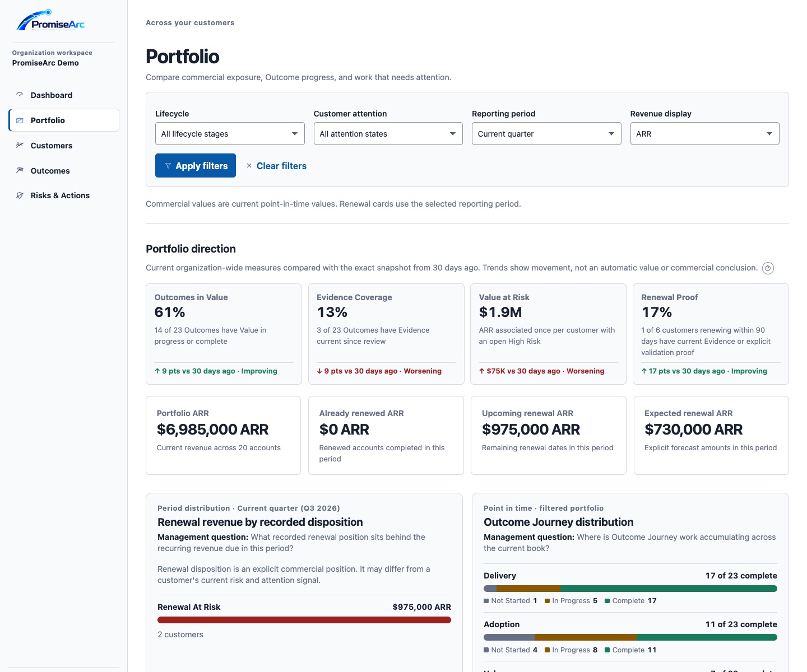Click the Already renewed ARR $0 value
807x672 pixels.
tap(344, 430)
